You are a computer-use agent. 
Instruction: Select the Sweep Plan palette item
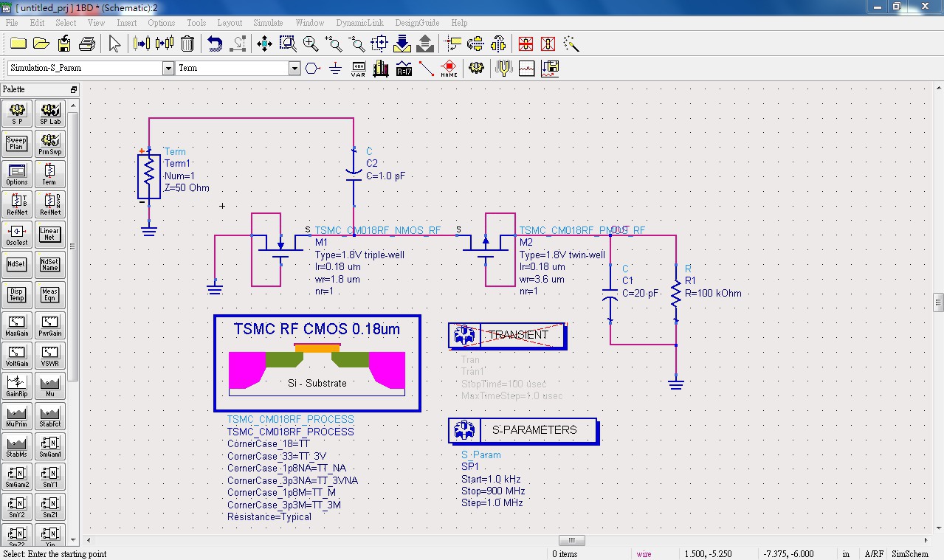point(17,143)
